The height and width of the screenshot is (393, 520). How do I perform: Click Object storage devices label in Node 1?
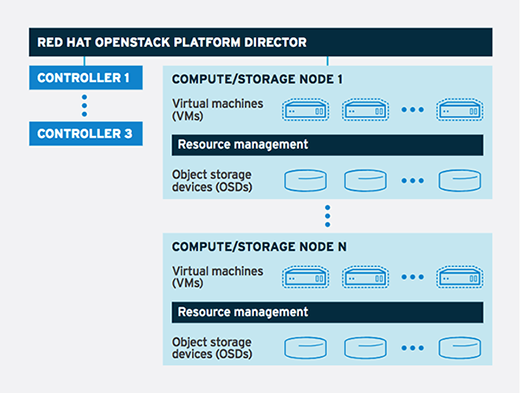click(212, 181)
